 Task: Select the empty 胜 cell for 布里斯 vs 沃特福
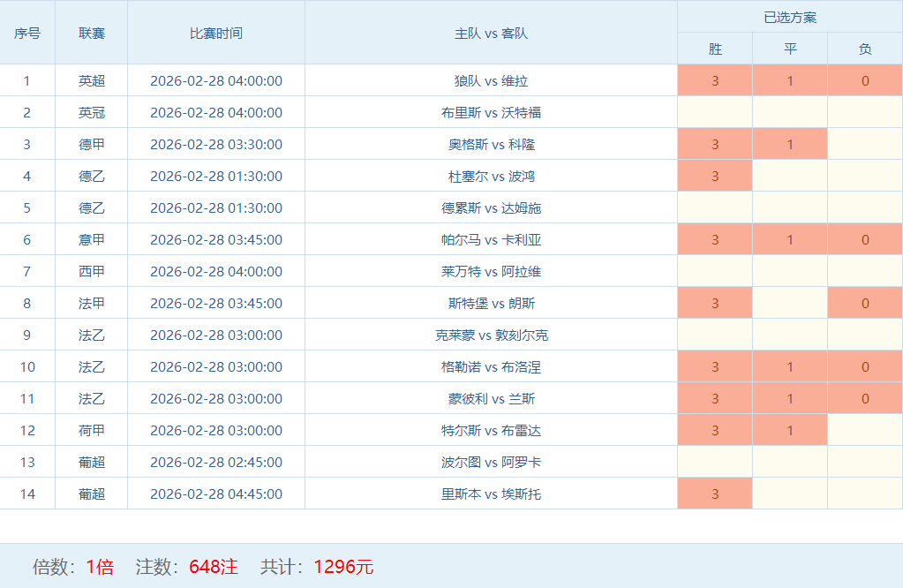click(x=715, y=112)
